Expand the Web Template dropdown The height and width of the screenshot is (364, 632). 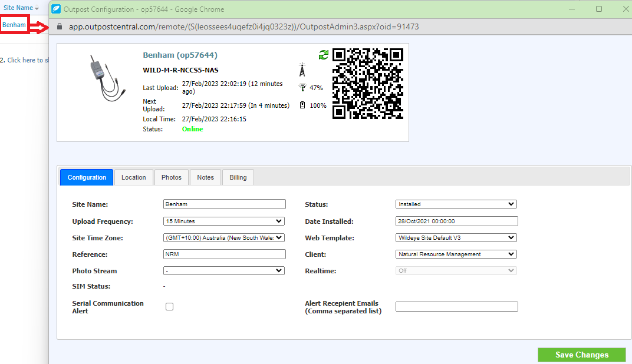(x=456, y=238)
